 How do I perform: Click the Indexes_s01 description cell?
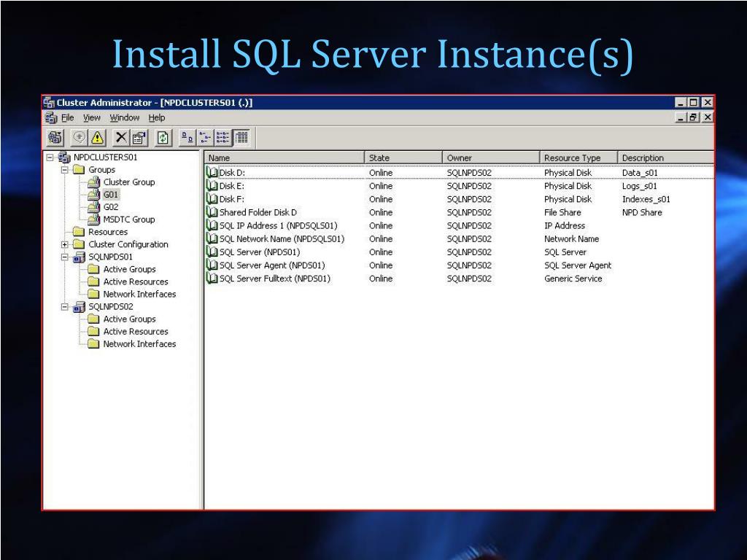(646, 199)
